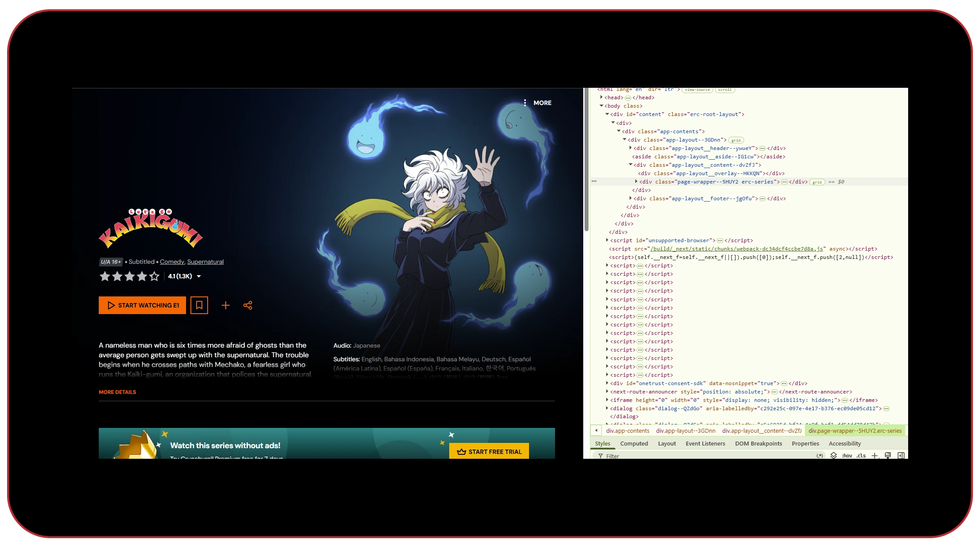The width and height of the screenshot is (980, 547).
Task: Expand the head element node
Action: click(601, 97)
